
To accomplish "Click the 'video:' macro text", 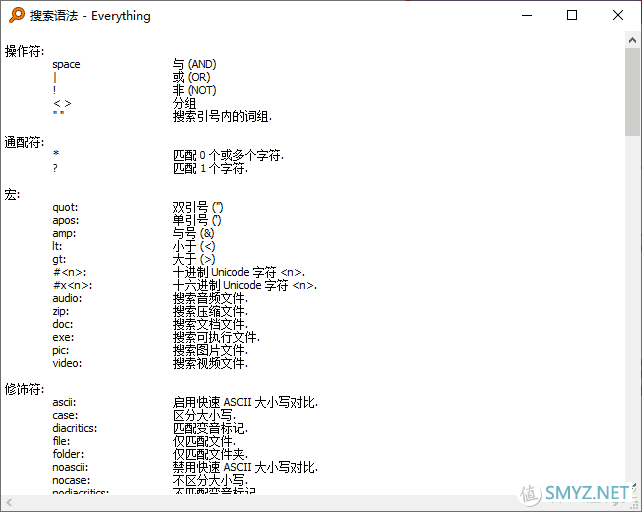I will 67,363.
